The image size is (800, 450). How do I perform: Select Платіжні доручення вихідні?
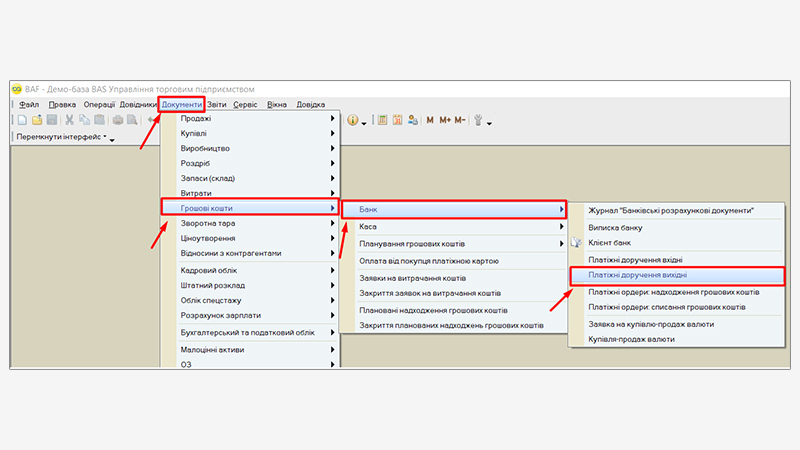coord(637,274)
